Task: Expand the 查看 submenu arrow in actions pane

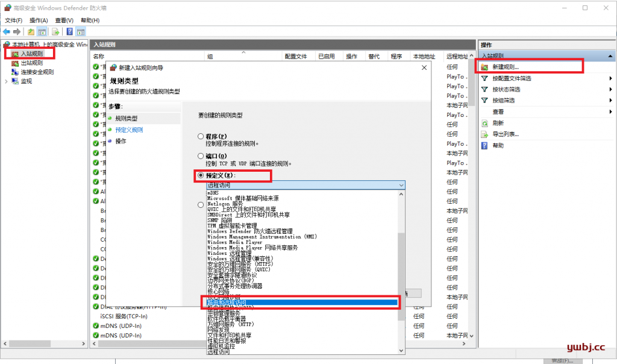Action: pyautogui.click(x=610, y=111)
